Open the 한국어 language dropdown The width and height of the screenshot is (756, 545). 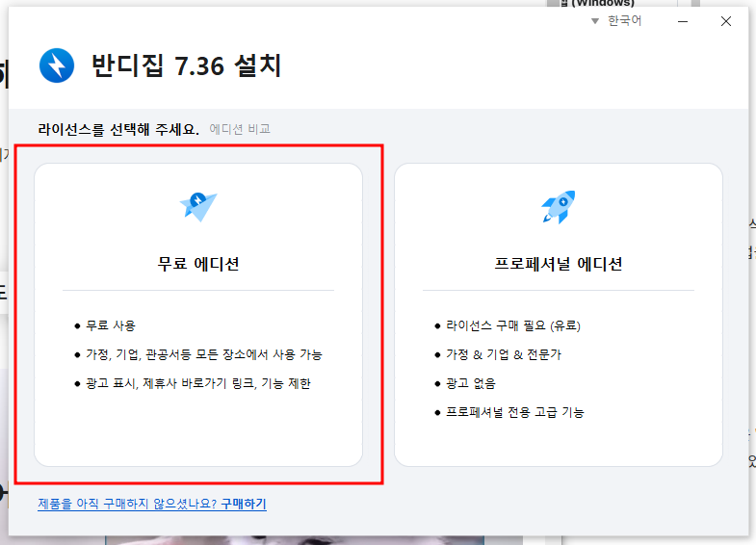click(616, 21)
